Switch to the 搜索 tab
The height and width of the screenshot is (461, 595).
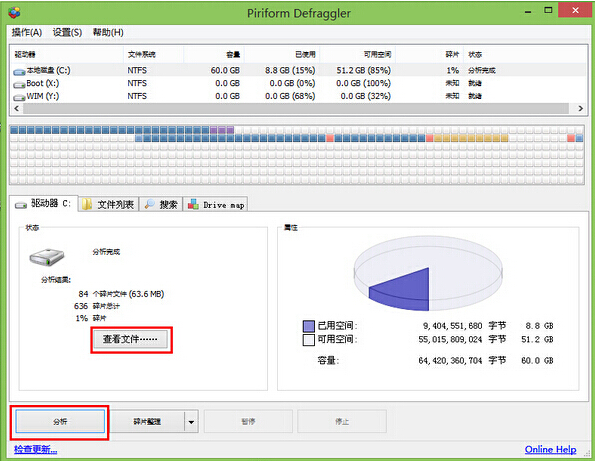tap(161, 205)
